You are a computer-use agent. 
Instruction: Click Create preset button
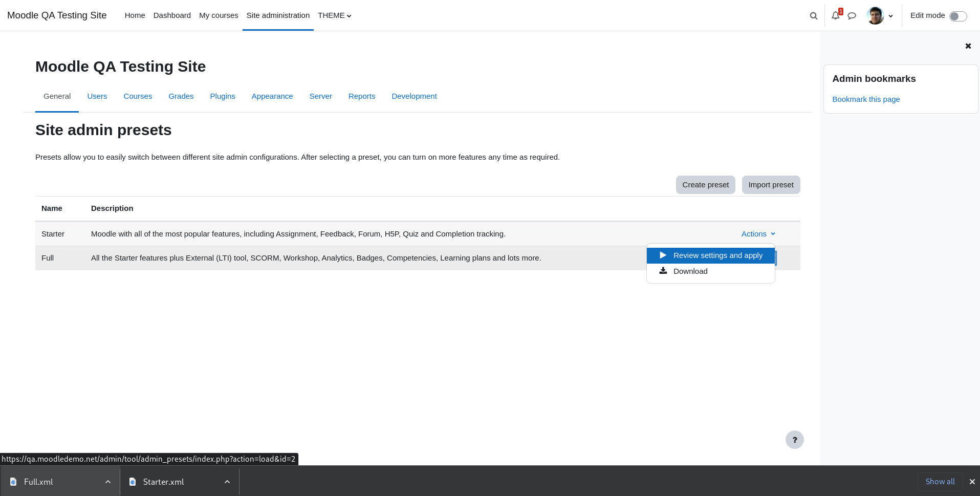705,185
